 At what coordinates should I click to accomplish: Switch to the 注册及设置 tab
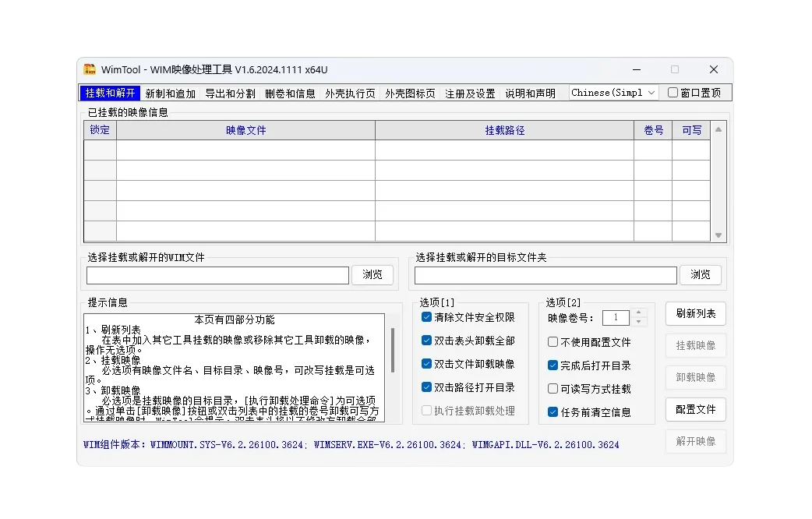click(470, 94)
